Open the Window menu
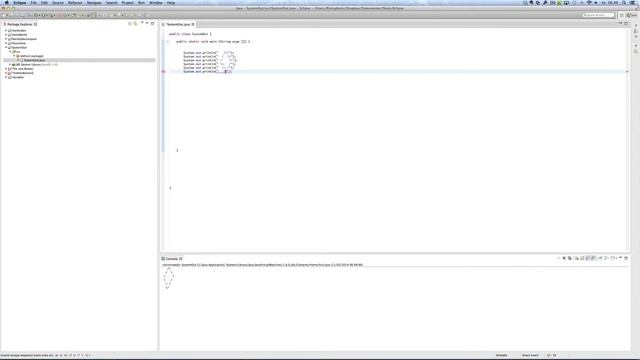This screenshot has width=640, height=360. 156,2
